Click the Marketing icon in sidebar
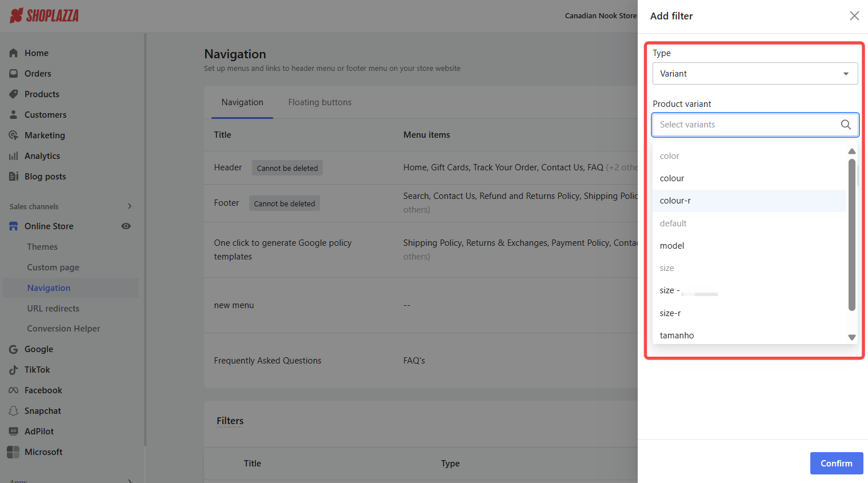This screenshot has height=483, width=868. point(14,135)
